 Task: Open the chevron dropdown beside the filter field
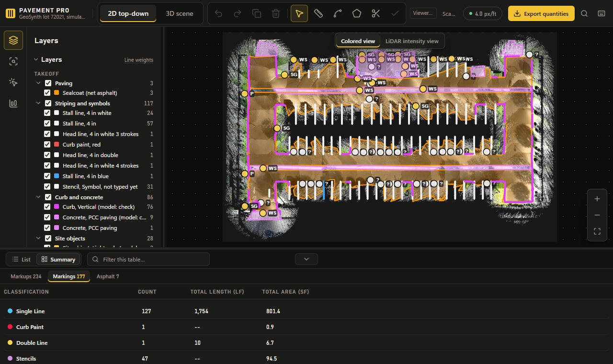tap(306, 259)
